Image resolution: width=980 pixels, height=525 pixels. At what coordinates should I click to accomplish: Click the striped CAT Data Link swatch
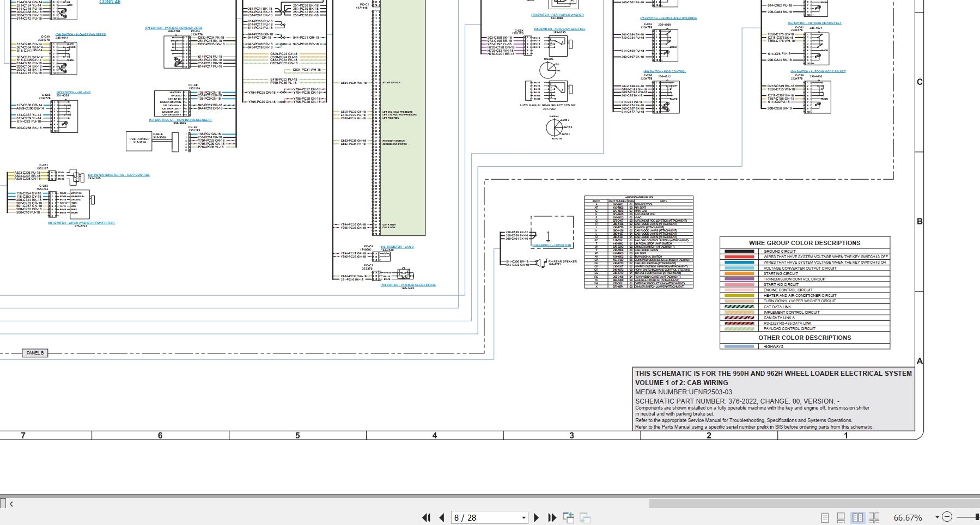(x=739, y=307)
